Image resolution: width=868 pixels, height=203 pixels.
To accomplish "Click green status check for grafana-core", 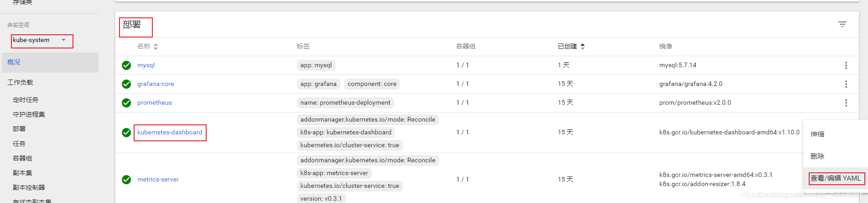I will pos(126,84).
